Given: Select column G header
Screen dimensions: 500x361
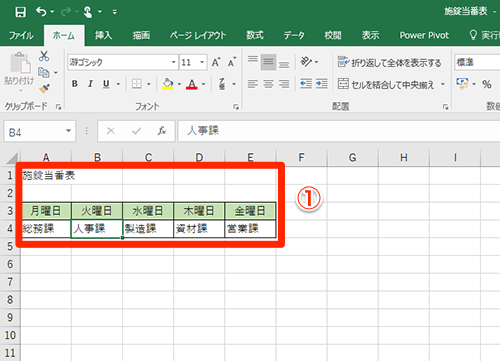Looking at the screenshot, I should [x=352, y=157].
